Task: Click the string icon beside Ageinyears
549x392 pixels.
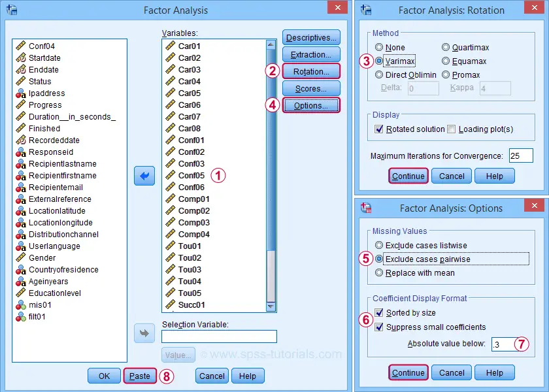Action: tap(21, 282)
